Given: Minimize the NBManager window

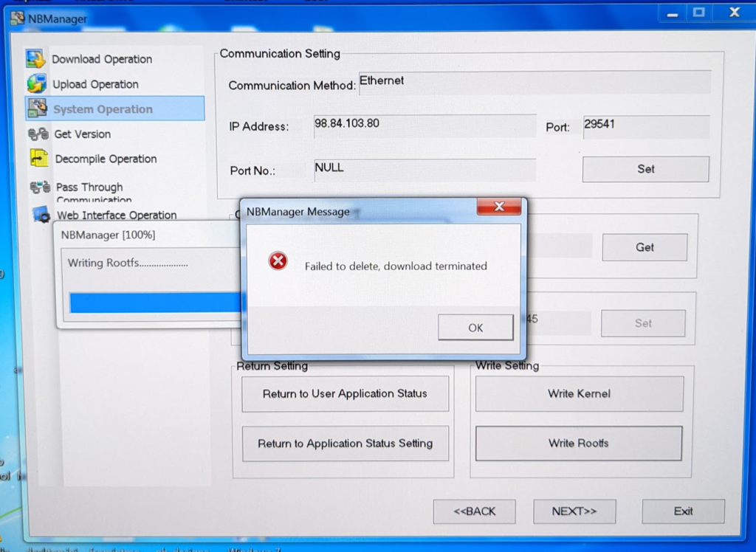Looking at the screenshot, I should [673, 14].
